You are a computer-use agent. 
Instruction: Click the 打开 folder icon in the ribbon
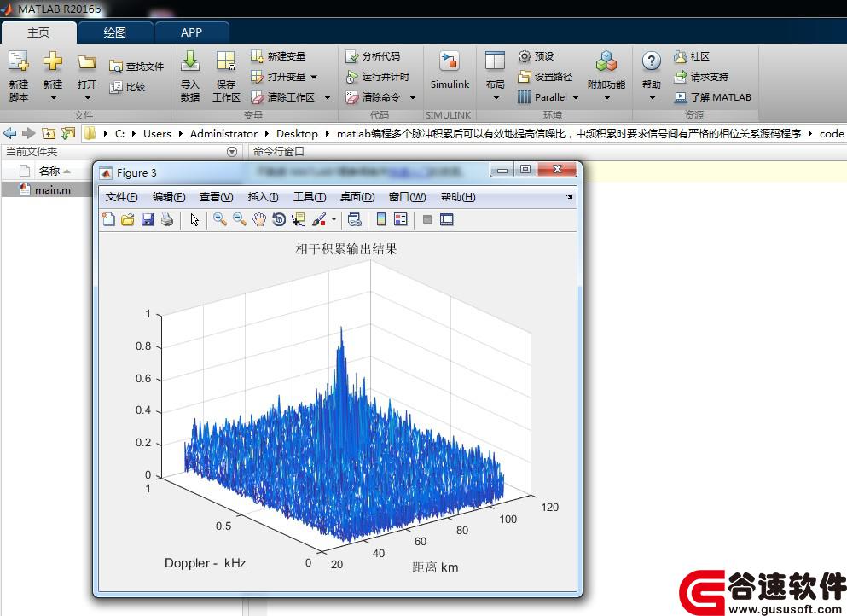(x=86, y=62)
